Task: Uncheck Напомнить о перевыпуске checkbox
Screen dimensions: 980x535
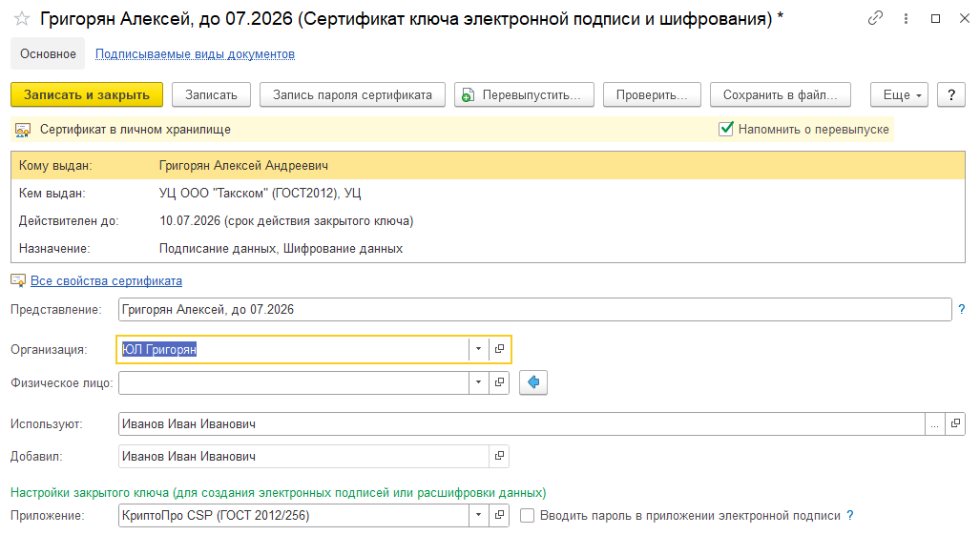Action: pos(726,129)
